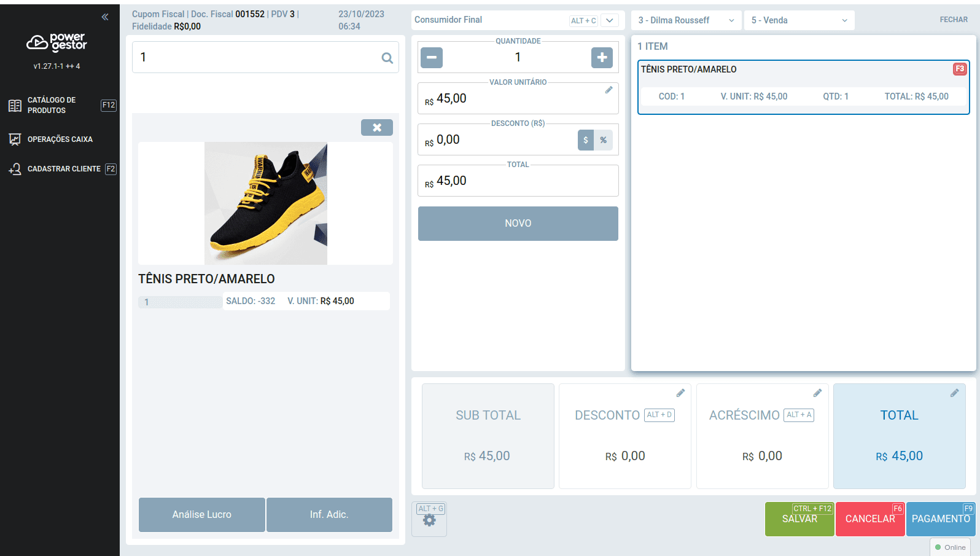Click the quantity value field
Image resolution: width=980 pixels, height=556 pixels.
point(518,57)
